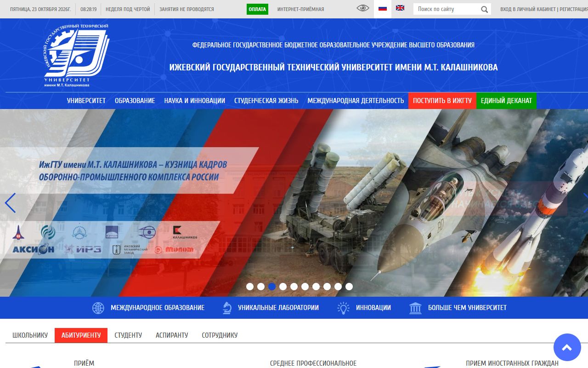The height and width of the screenshot is (368, 588).
Task: Open ПРИЕМ ИНОСТРАННЫХ ГРАЖДАН section link
Action: pos(512,363)
